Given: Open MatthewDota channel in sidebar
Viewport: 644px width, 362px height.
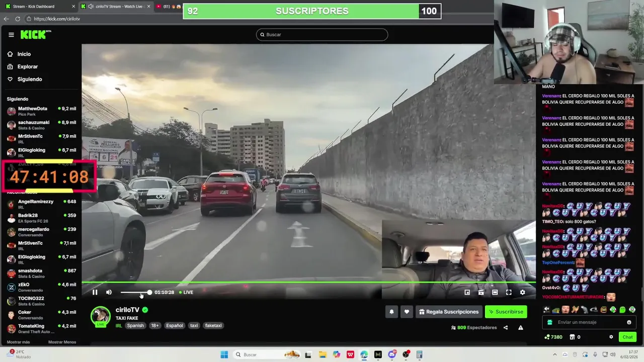Looking at the screenshot, I should [x=41, y=111].
